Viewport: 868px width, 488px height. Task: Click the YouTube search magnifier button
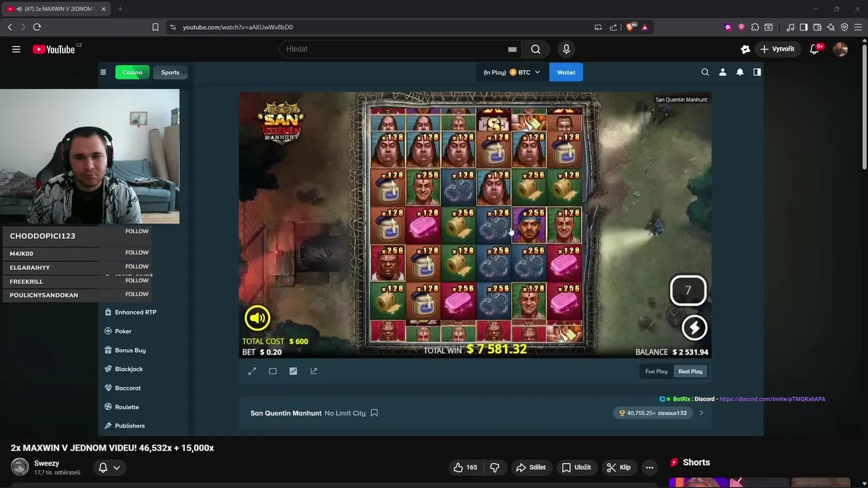536,49
